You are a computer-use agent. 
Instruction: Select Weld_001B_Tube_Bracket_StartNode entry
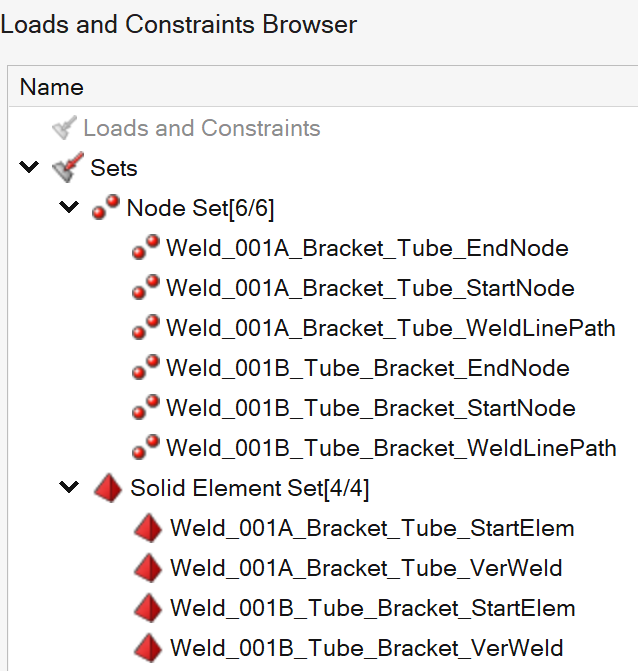[x=370, y=408]
